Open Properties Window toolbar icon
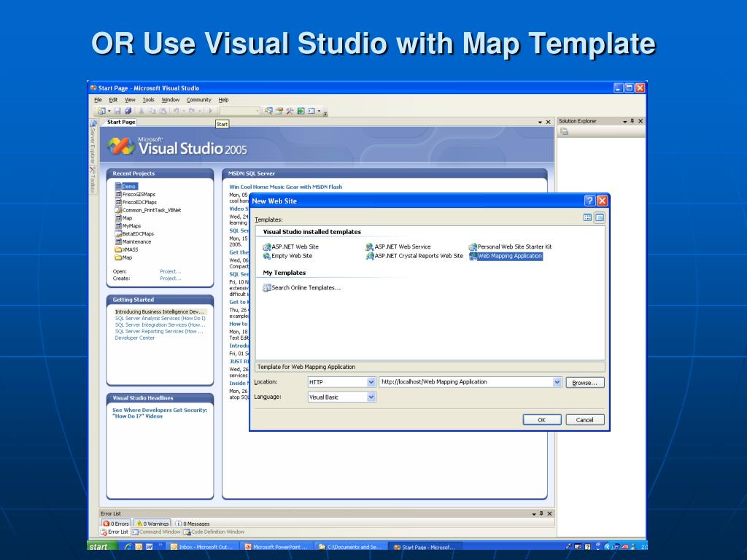The height and width of the screenshot is (560, 747). click(279, 111)
